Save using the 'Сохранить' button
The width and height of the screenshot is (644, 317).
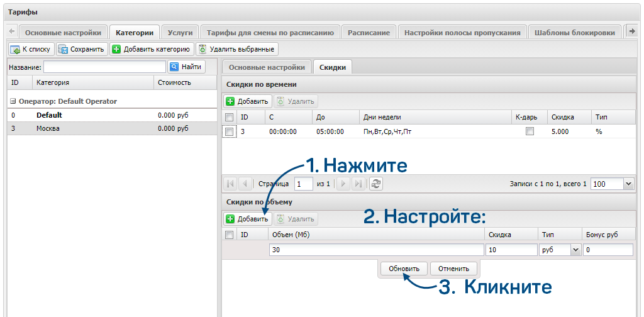pyautogui.click(x=82, y=49)
